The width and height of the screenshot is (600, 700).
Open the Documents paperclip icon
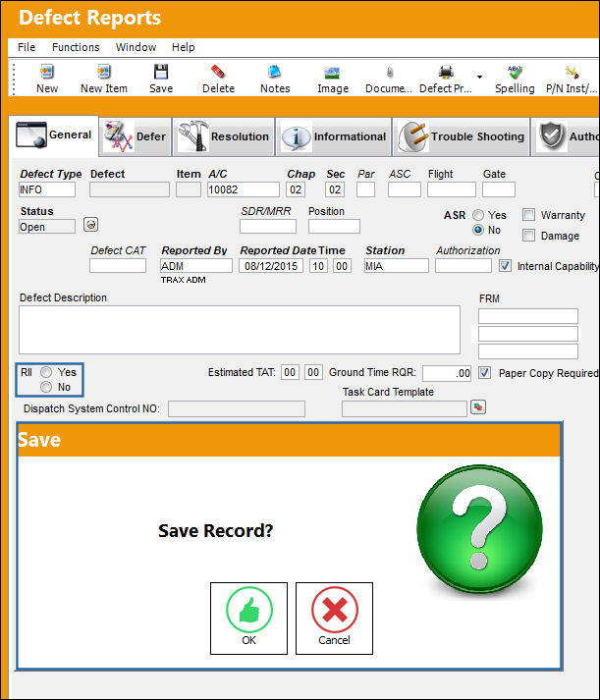pyautogui.click(x=389, y=73)
